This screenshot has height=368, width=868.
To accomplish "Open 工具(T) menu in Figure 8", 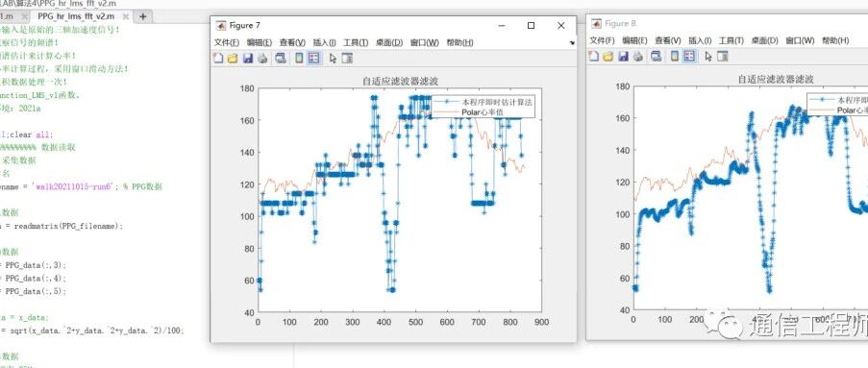I will tap(731, 40).
